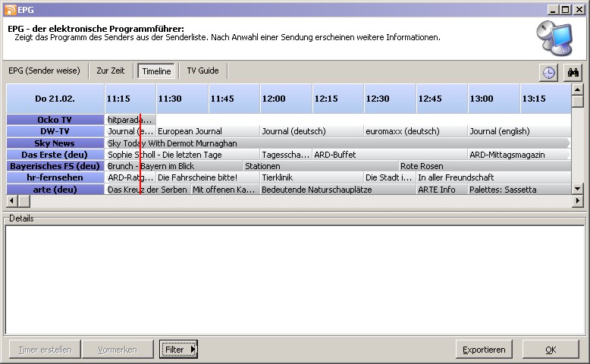The image size is (590, 364).
Task: Click the clock icon button
Action: pos(548,72)
